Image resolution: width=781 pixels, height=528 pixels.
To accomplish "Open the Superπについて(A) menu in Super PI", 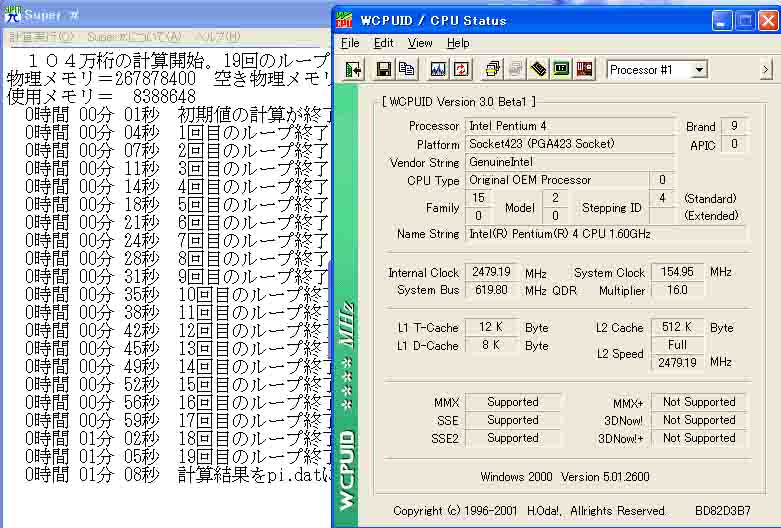I will tap(134, 37).
